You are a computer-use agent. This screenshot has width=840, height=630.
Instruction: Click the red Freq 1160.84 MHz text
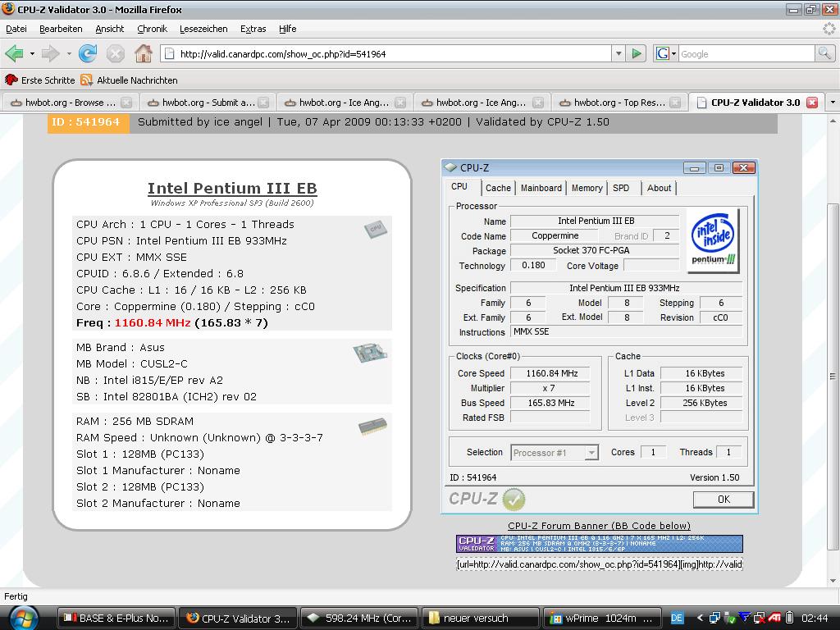tap(152, 322)
